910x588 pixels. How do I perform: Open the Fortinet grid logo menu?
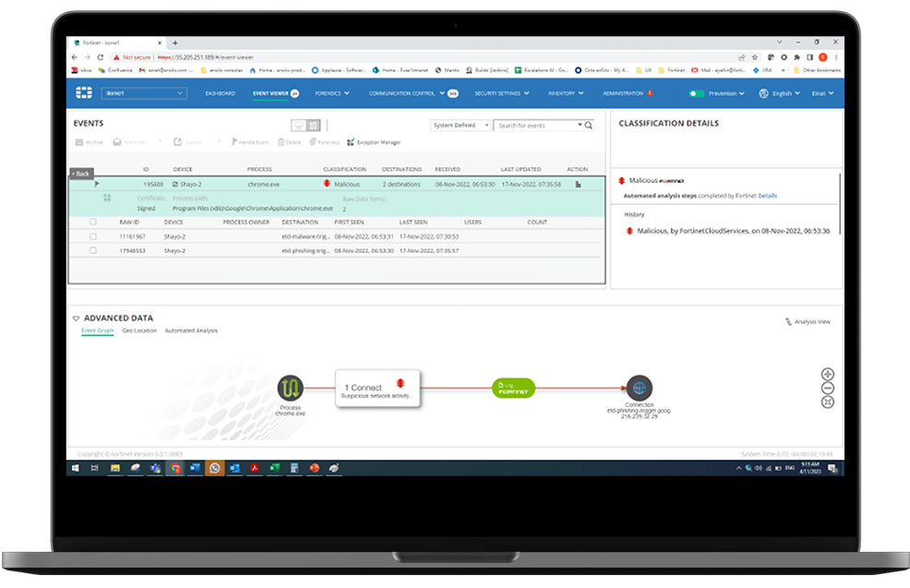point(84,93)
